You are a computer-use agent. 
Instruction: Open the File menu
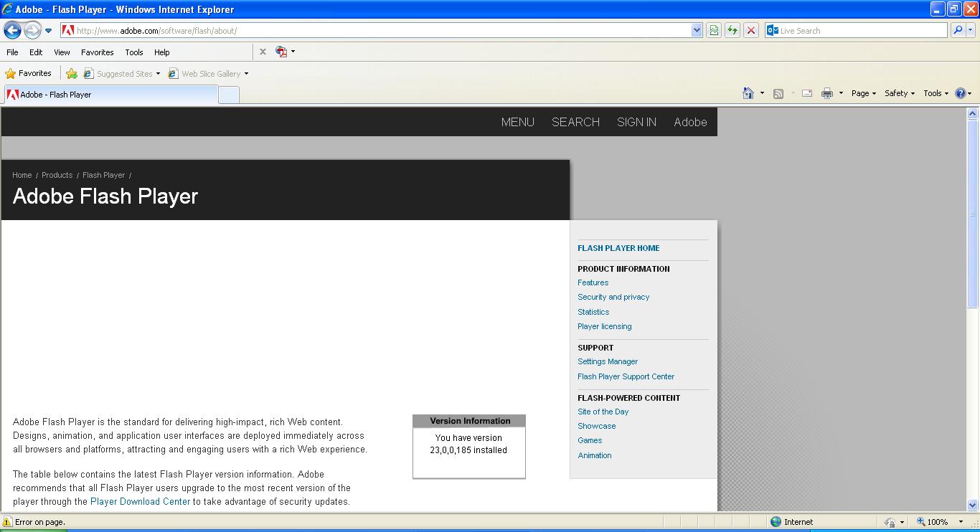pyautogui.click(x=12, y=52)
